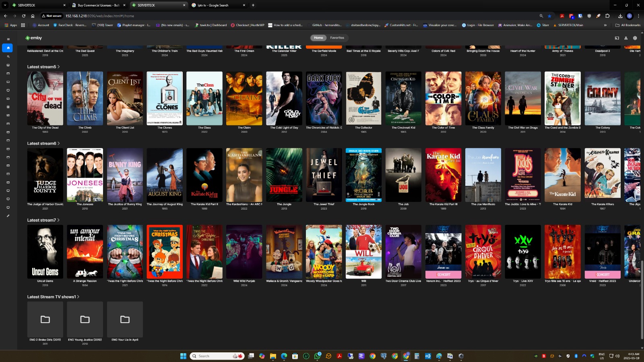Open the Uncut Gems poster
The image size is (644, 362).
point(45,252)
